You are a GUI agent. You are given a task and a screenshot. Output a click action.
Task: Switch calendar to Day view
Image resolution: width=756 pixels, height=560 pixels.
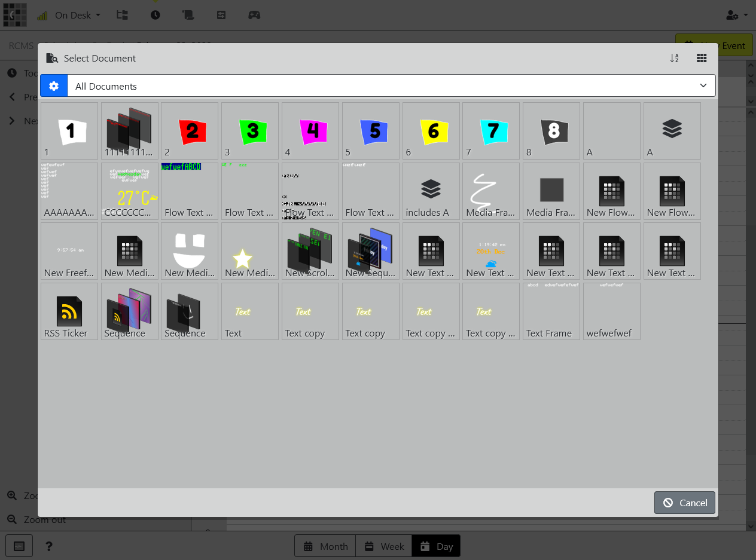click(436, 546)
